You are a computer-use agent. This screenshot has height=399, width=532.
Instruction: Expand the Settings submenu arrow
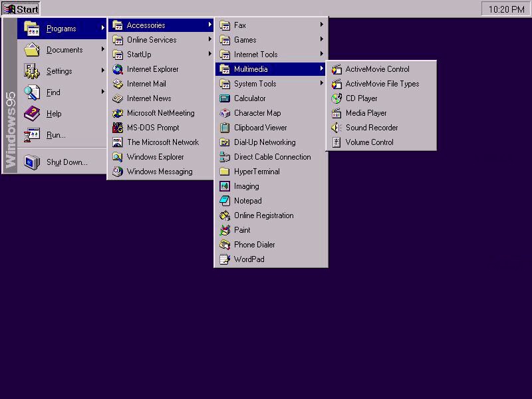(x=103, y=70)
